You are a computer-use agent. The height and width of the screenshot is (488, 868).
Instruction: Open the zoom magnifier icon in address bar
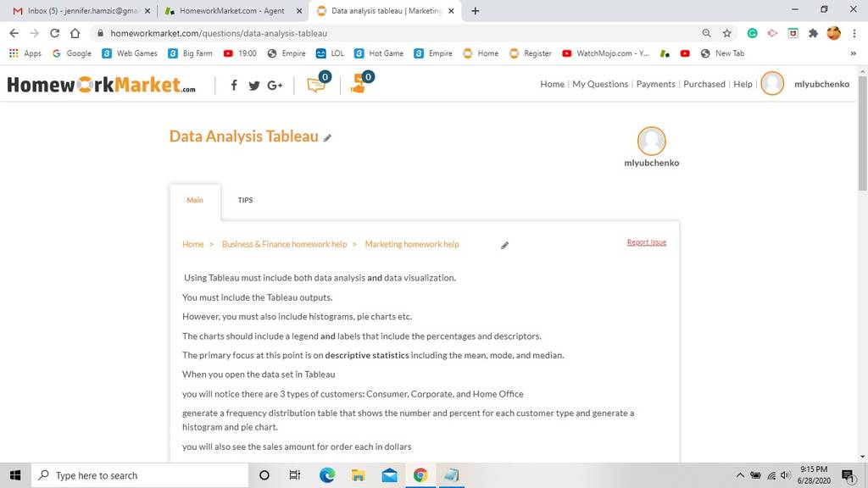click(706, 33)
